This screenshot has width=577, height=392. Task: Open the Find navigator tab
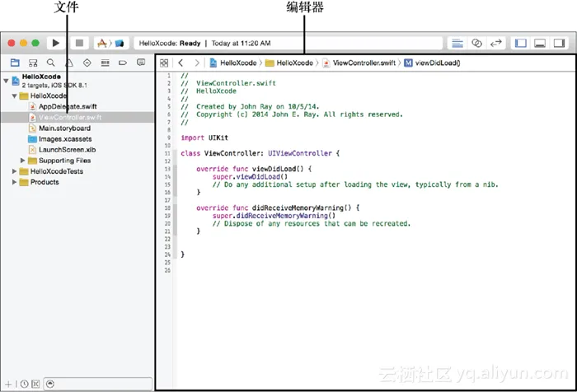pos(51,63)
